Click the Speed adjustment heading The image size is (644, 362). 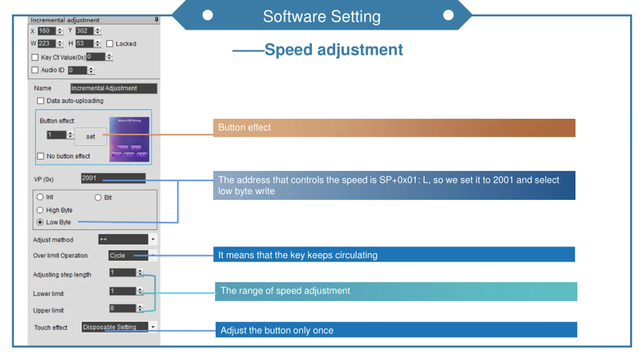334,50
